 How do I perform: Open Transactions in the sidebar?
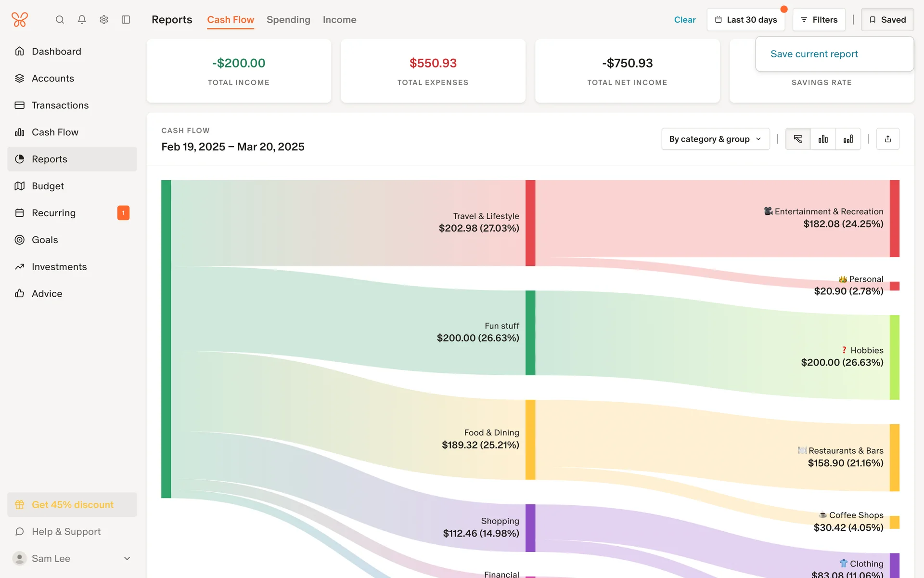(60, 105)
